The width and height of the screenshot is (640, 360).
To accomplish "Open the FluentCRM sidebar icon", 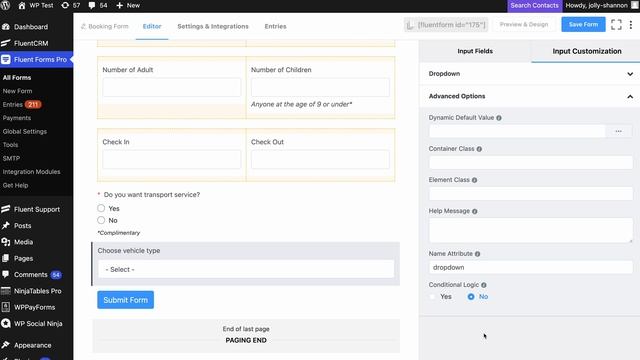I will [6, 43].
